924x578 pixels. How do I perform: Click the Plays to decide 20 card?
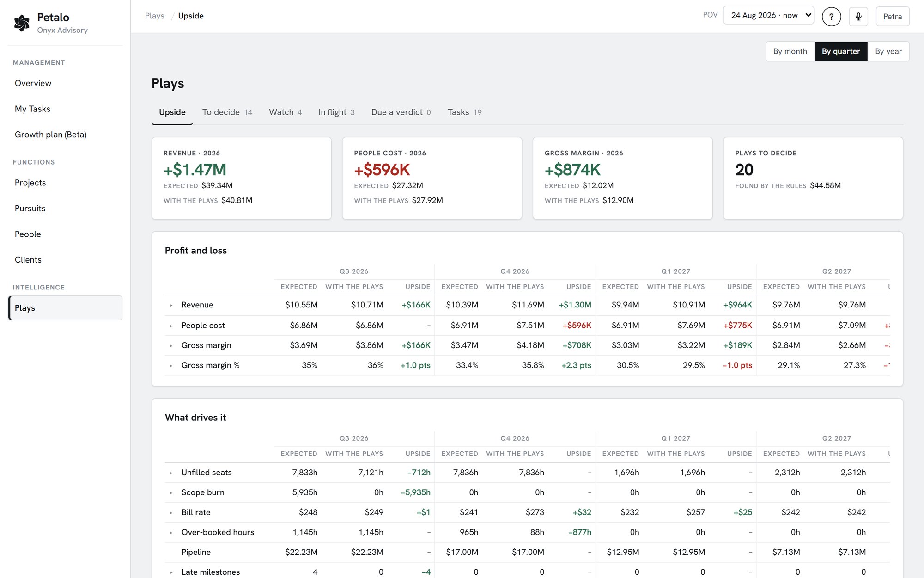point(813,178)
